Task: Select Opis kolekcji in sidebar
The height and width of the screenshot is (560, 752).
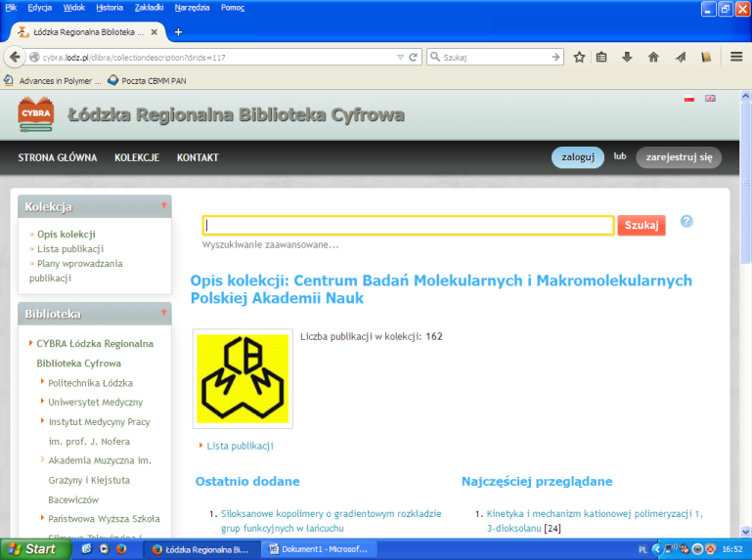Action: coord(66,234)
